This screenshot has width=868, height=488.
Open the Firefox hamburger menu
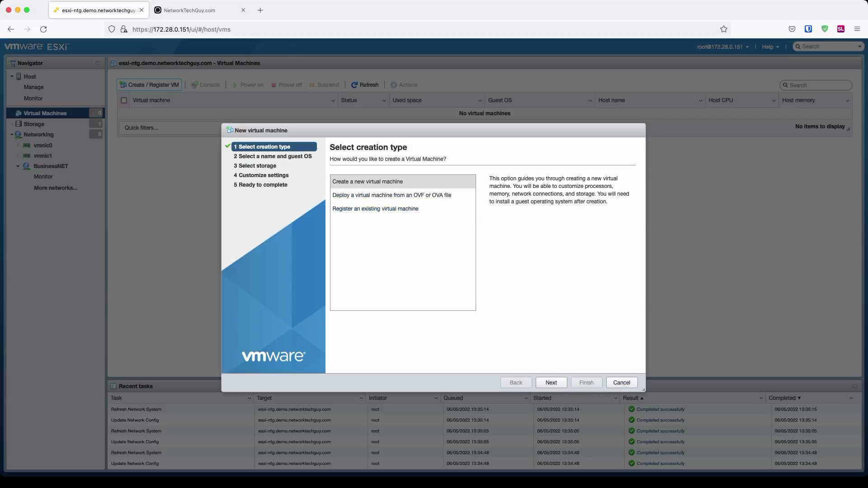857,29
